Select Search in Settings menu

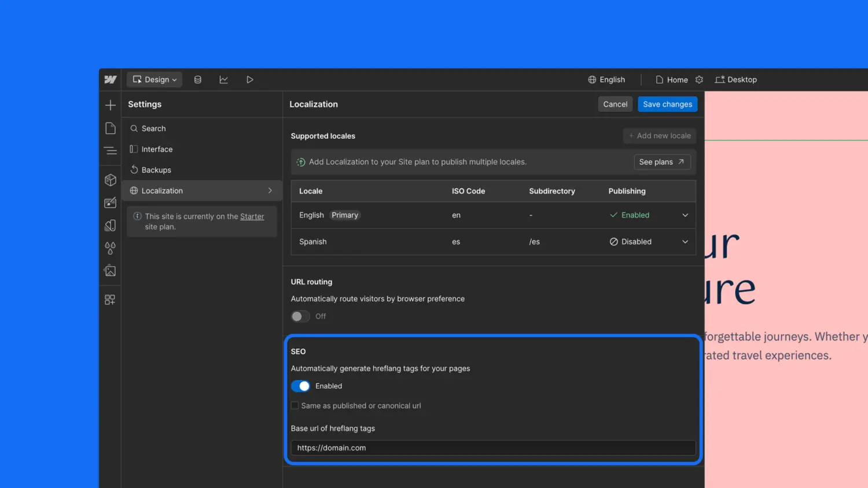202,128
